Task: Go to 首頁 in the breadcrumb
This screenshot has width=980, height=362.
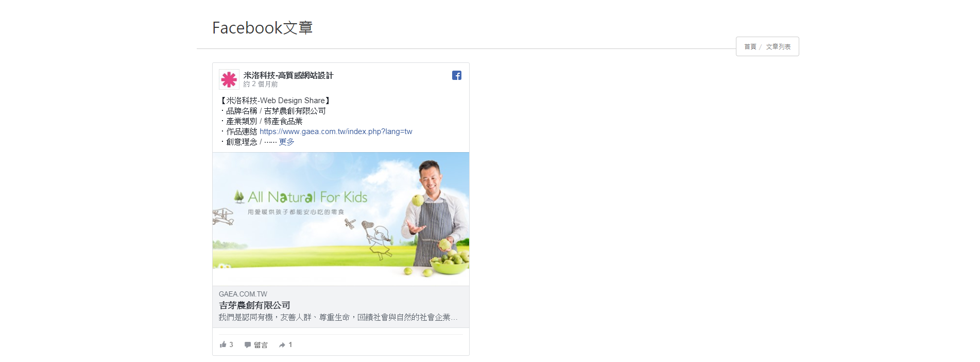Action: click(750, 47)
